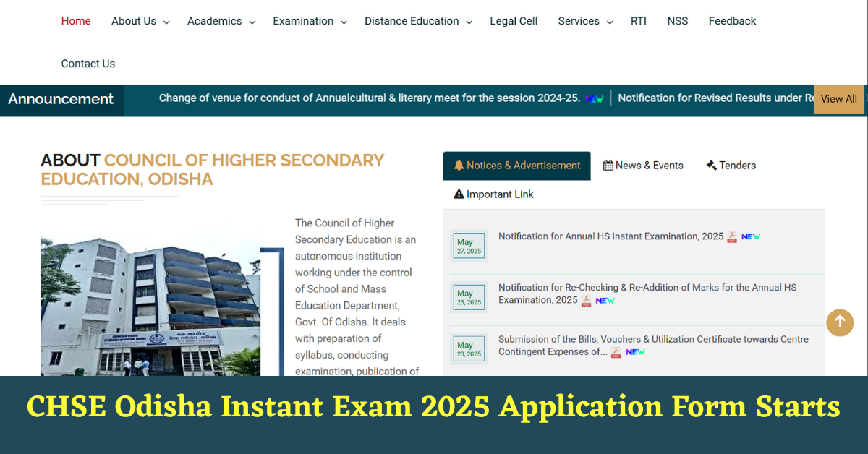This screenshot has width=868, height=454.
Task: Click the NEW badge on Re-Checking notice
Action: coord(605,301)
